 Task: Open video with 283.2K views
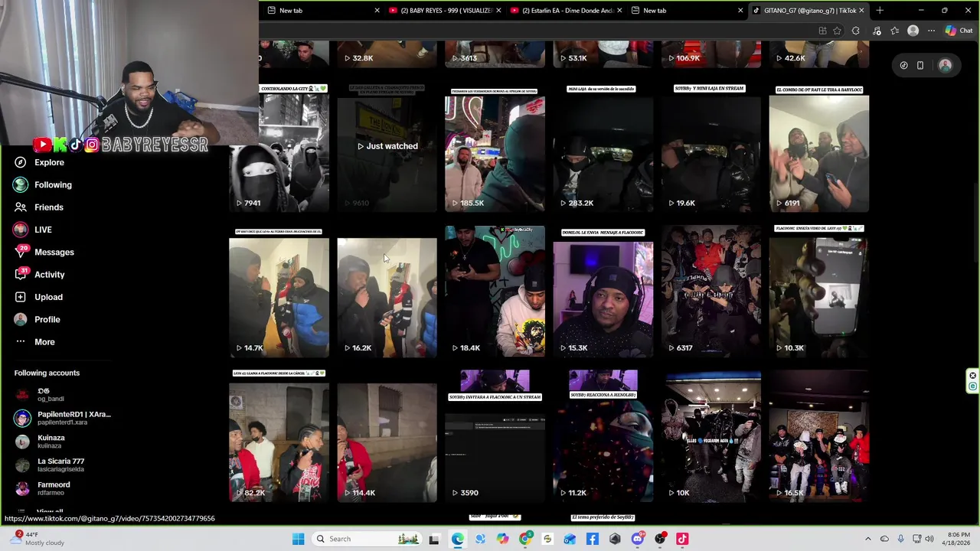click(603, 147)
